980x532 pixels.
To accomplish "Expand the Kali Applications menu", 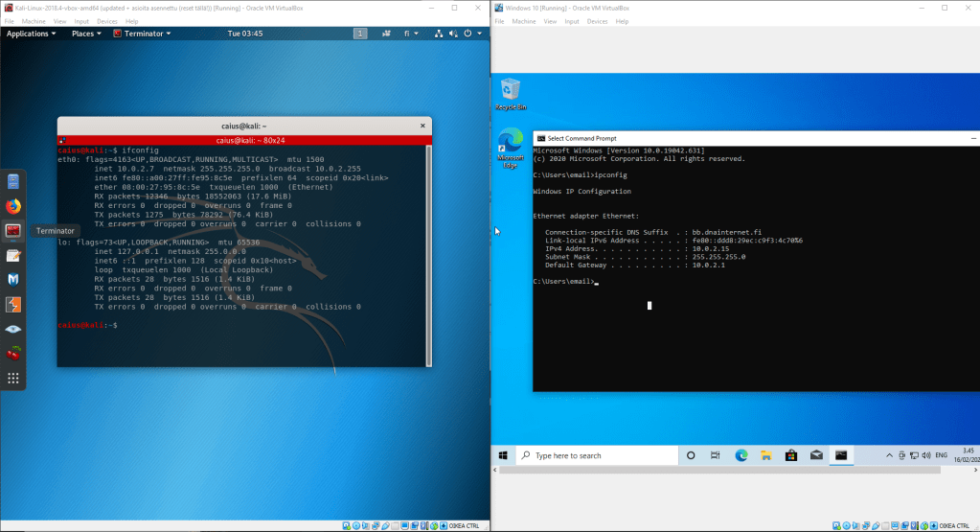I will coord(32,34).
